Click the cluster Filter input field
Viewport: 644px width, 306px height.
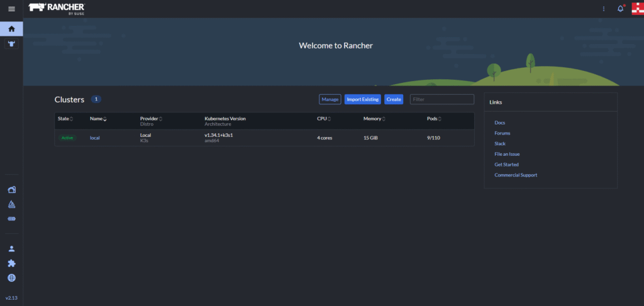441,99
